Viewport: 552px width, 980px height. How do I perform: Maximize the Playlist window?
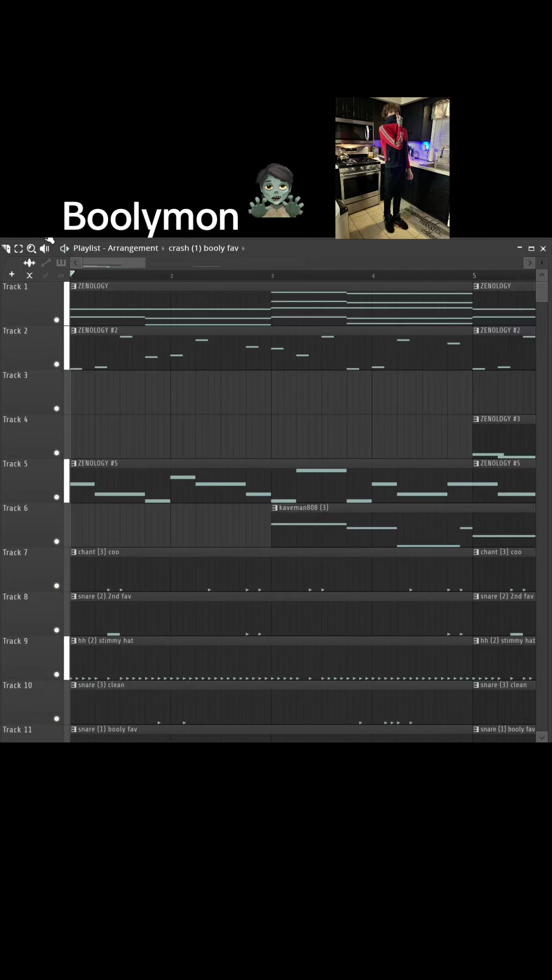tap(531, 248)
